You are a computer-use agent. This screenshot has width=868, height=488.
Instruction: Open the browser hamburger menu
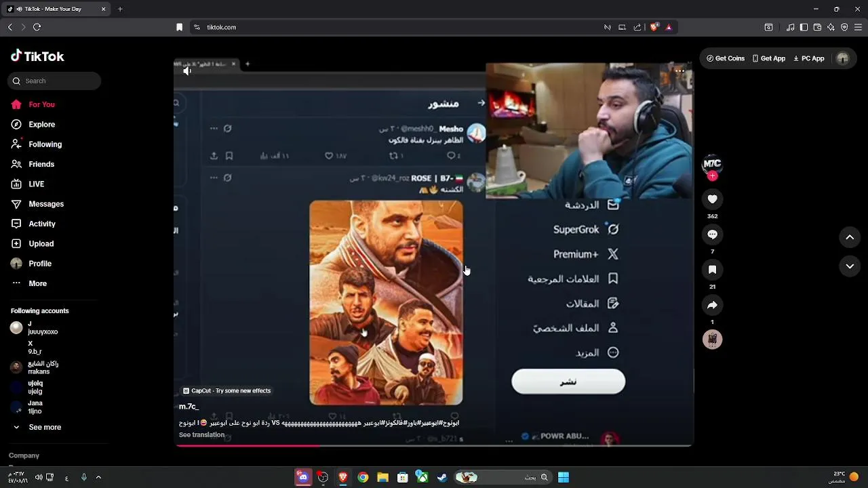click(857, 27)
